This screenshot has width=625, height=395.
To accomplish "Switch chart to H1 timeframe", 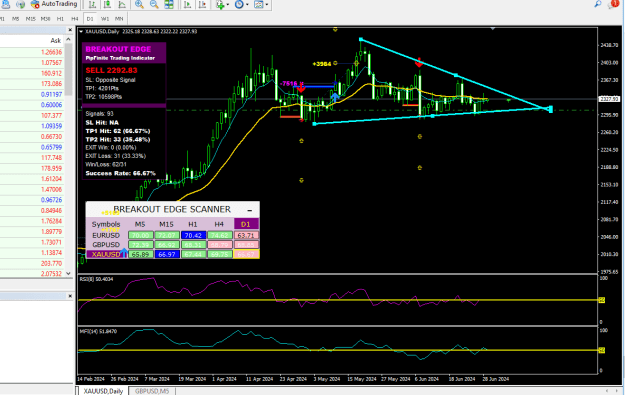I will (60, 19).
